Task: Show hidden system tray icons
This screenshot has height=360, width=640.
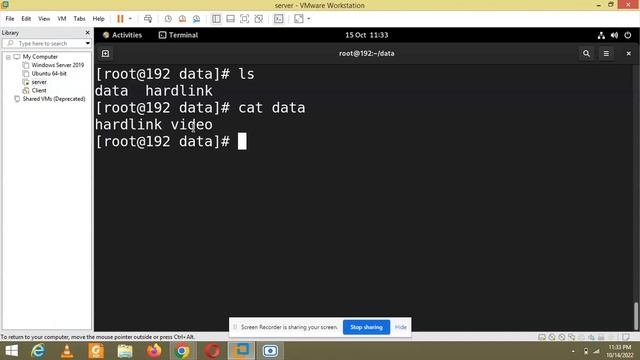Action: (573, 351)
